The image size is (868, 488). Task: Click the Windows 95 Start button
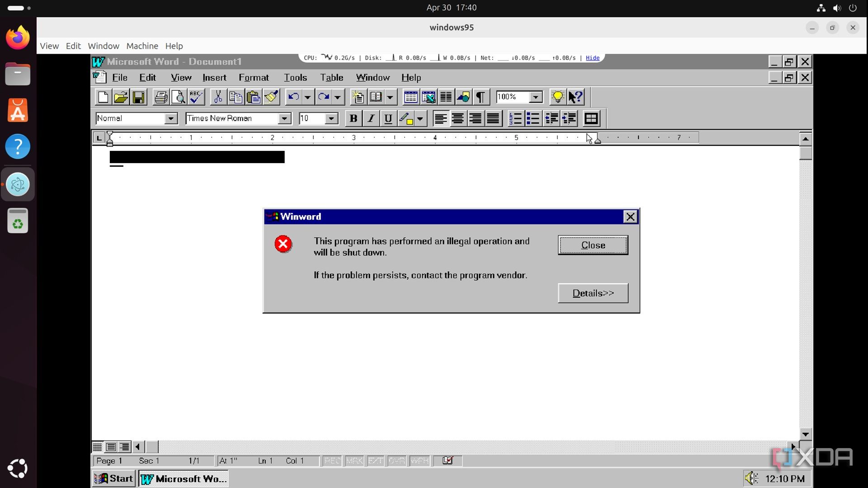click(x=113, y=479)
